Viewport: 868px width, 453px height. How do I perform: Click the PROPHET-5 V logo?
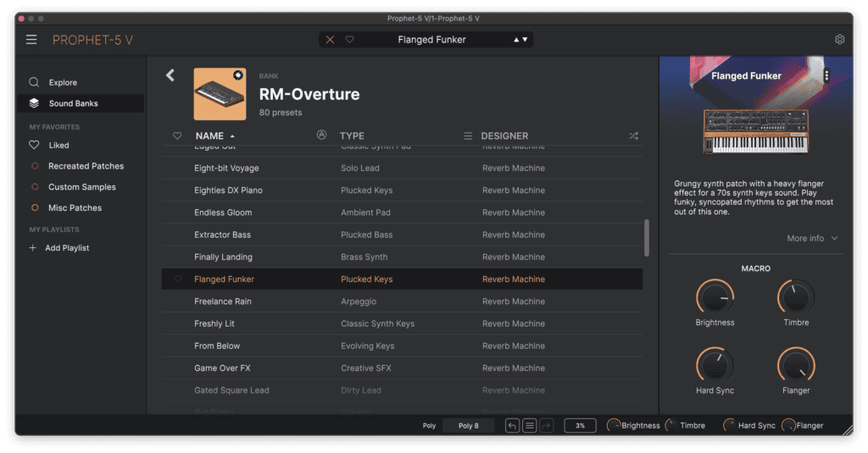pyautogui.click(x=92, y=40)
